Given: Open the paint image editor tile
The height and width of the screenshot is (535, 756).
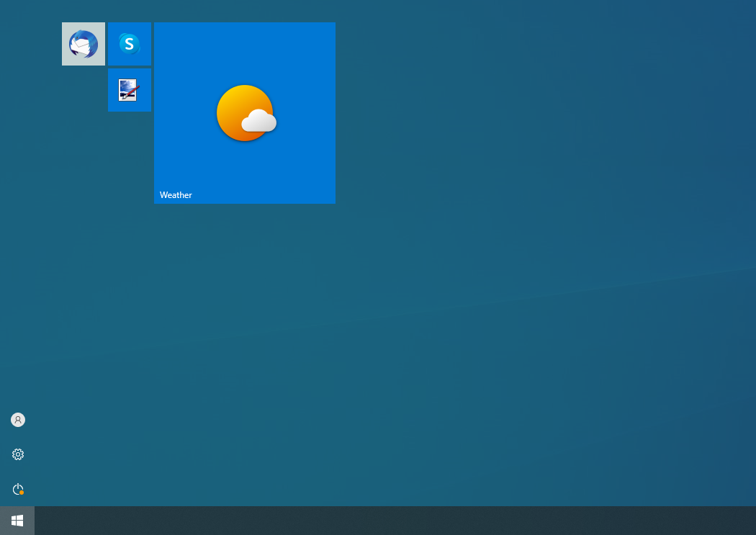Looking at the screenshot, I should click(x=129, y=90).
